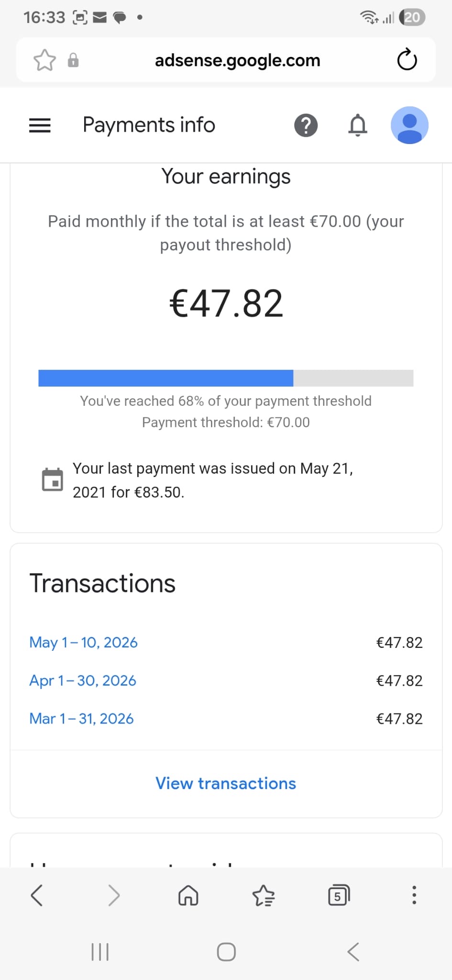Tap adsense.google.com address field
This screenshot has width=452, height=980.
pos(238,60)
